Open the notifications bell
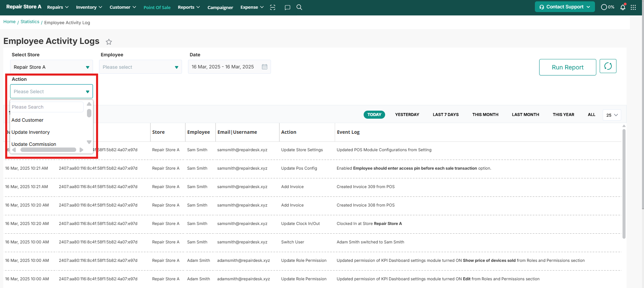Screen dimensions: 644x288 pyautogui.click(x=623, y=7)
